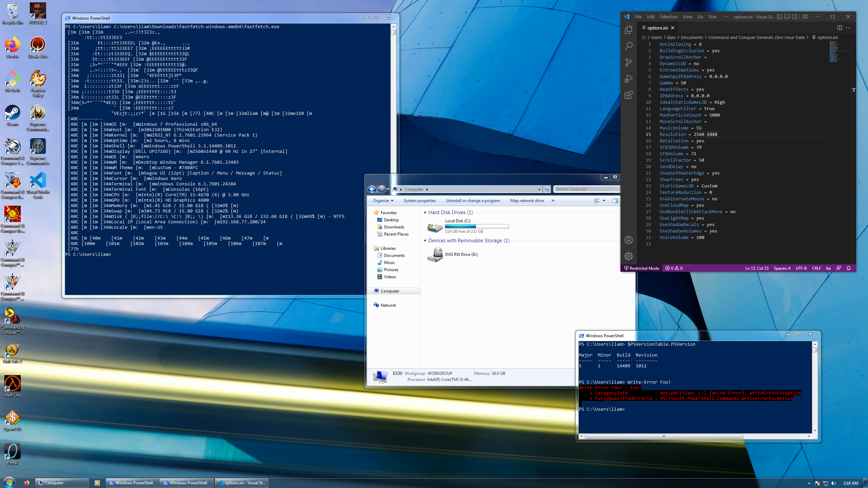Open the VS Code Search activity icon
This screenshot has height=488, width=868.
628,46
